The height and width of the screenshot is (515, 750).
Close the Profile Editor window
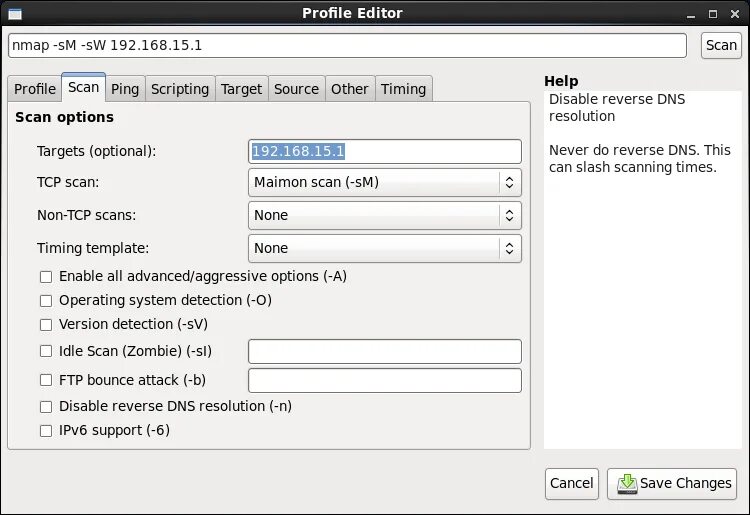(x=735, y=13)
